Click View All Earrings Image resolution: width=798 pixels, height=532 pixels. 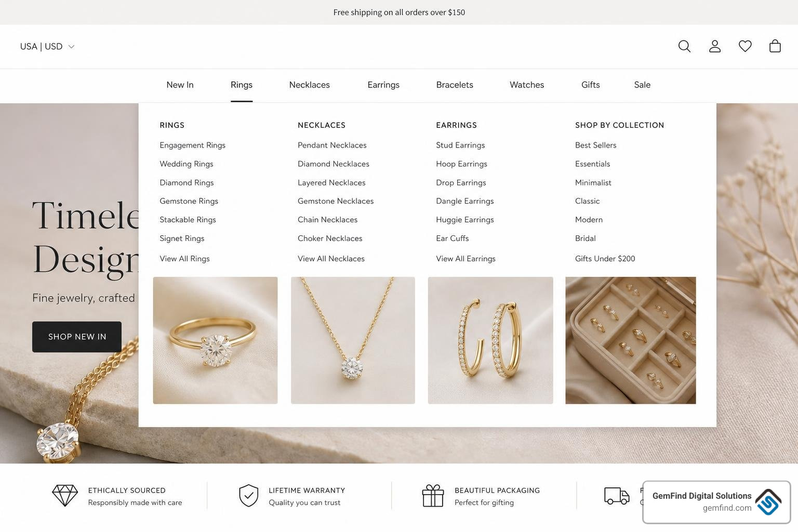click(465, 259)
